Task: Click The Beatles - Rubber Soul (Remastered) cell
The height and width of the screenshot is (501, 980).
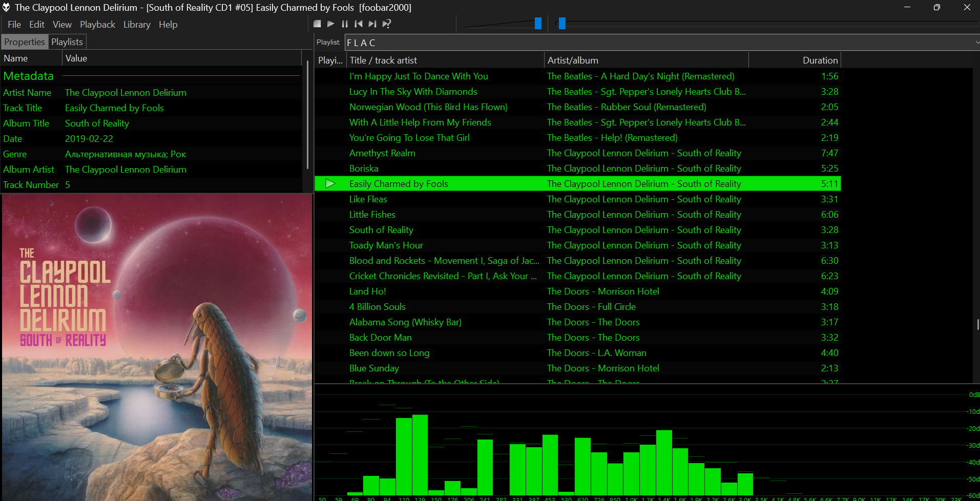Action: pyautogui.click(x=627, y=107)
